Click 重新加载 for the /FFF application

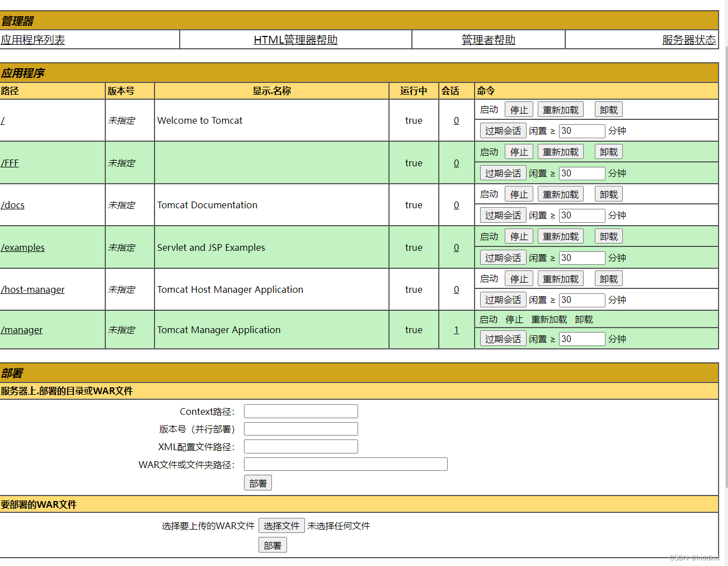(x=561, y=152)
